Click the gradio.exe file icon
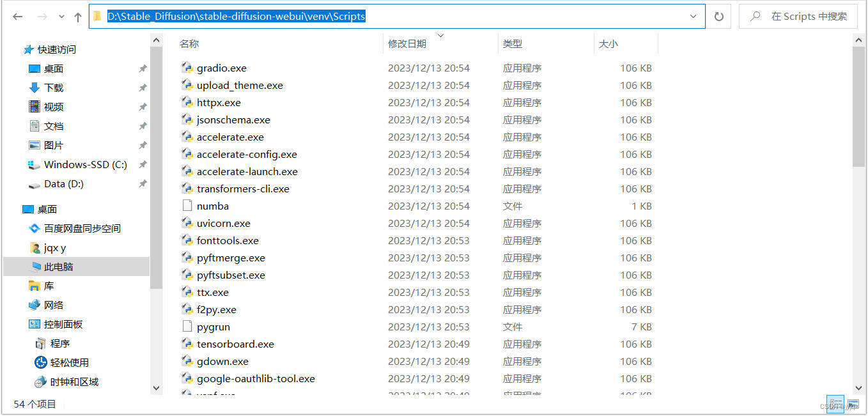Viewport: 868px width, 416px height. coord(187,67)
